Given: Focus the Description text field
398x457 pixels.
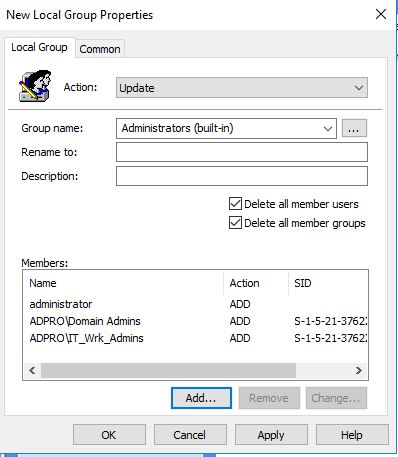Looking at the screenshot, I should [x=242, y=176].
